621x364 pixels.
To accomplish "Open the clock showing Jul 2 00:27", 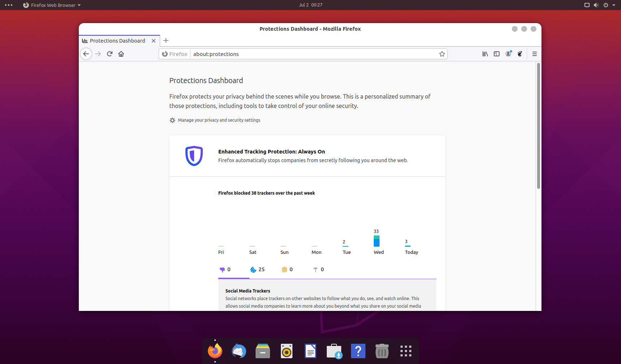I will (x=310, y=5).
